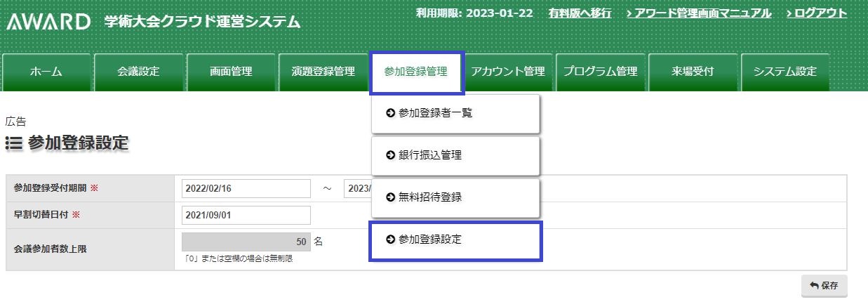This screenshot has width=868, height=302.
Task: Open the アワード管理画面マニュアル link
Action: coord(698,13)
